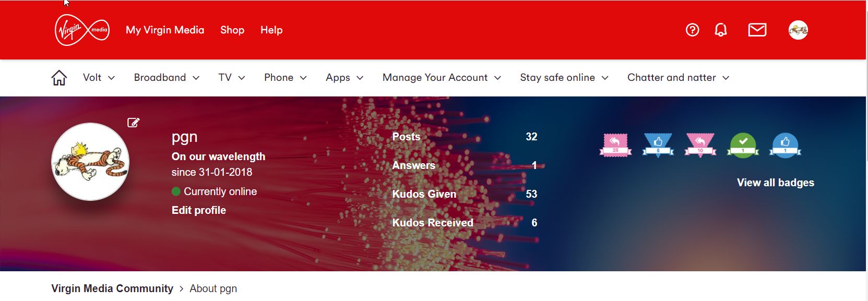The image size is (868, 301).
Task: Open My Virgin Media menu item
Action: [x=165, y=30]
